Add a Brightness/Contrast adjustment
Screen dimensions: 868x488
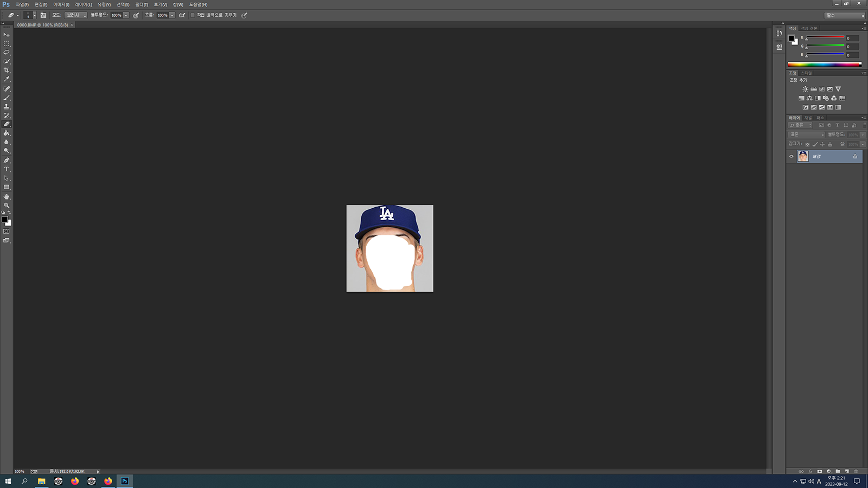coord(805,89)
